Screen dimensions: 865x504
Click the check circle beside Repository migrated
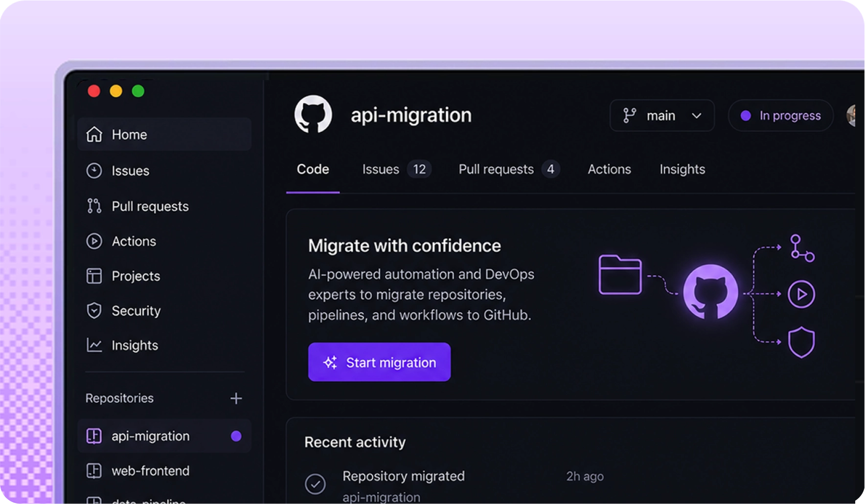[315, 484]
